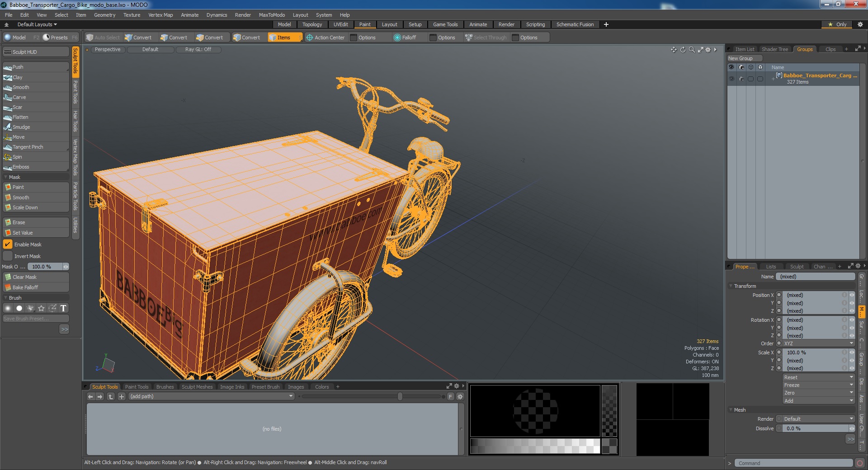
Task: Pick the Scar sculpt tool
Action: coord(36,107)
